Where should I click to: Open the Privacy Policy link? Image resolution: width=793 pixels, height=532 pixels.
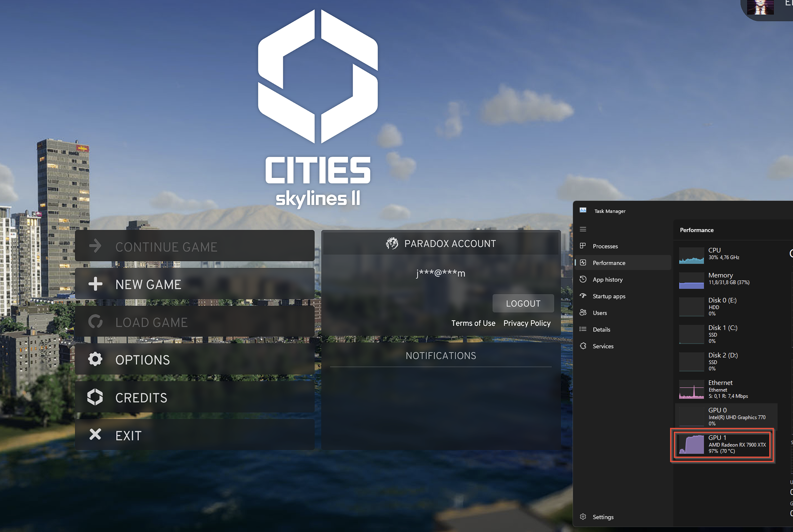point(527,323)
